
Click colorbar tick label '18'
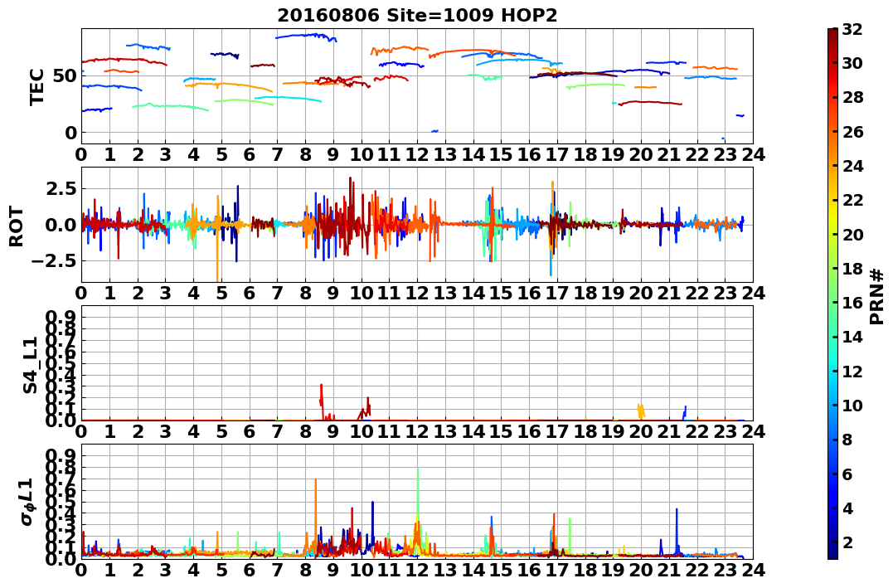coord(852,269)
